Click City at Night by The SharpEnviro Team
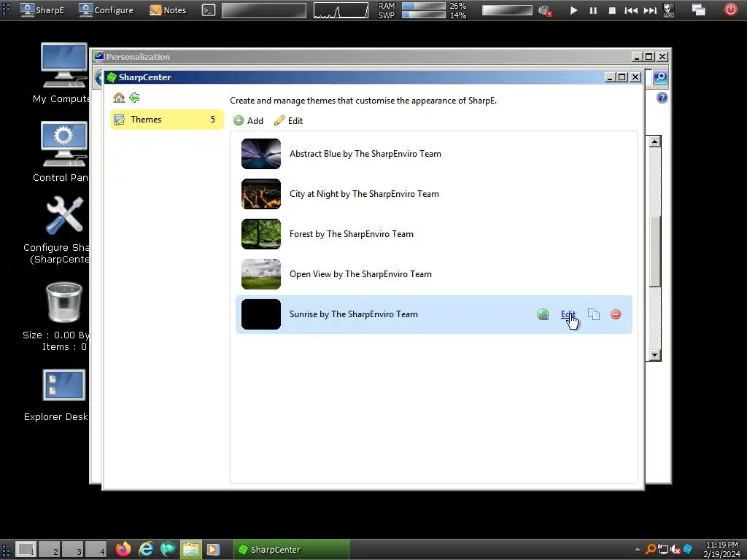This screenshot has height=560, width=747. click(365, 194)
